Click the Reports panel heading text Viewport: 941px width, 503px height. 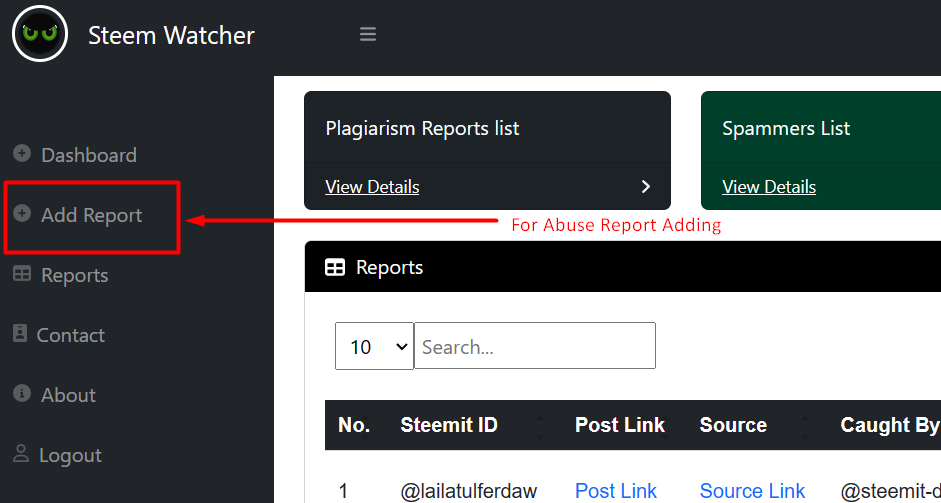389,267
